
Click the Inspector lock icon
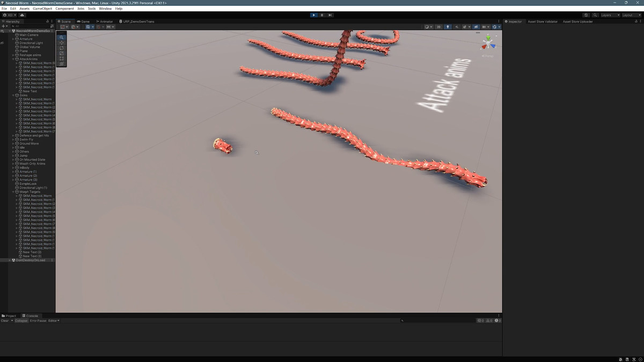click(x=636, y=21)
